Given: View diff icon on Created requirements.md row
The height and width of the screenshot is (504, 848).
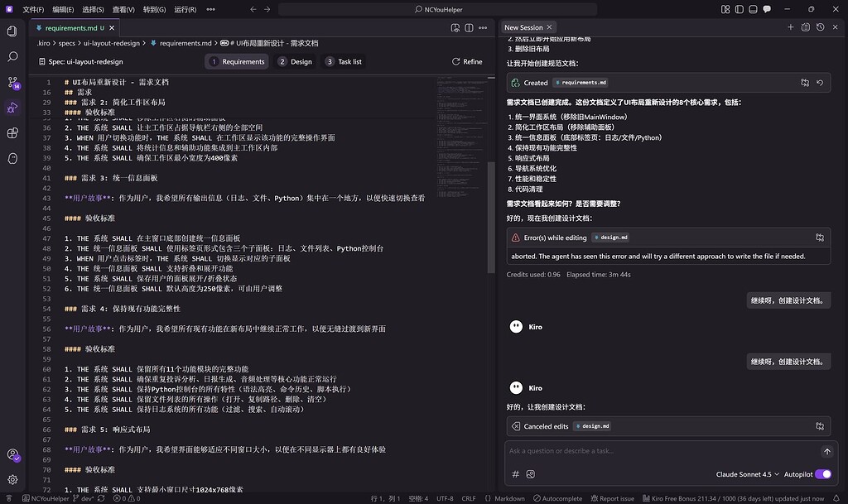Looking at the screenshot, I should [805, 83].
